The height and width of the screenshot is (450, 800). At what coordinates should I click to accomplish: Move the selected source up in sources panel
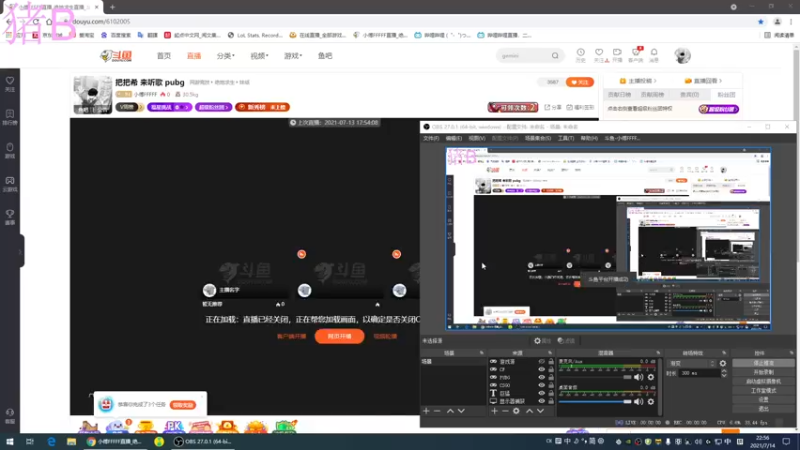pyautogui.click(x=530, y=411)
